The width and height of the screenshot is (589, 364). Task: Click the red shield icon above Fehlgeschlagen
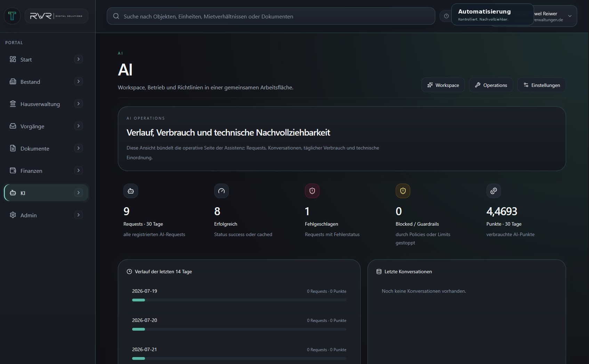click(x=312, y=191)
